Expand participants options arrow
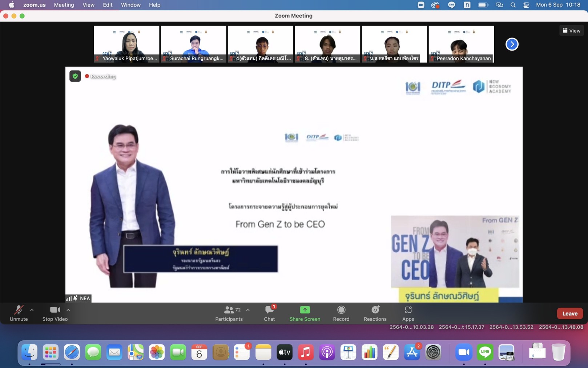 pyautogui.click(x=248, y=310)
